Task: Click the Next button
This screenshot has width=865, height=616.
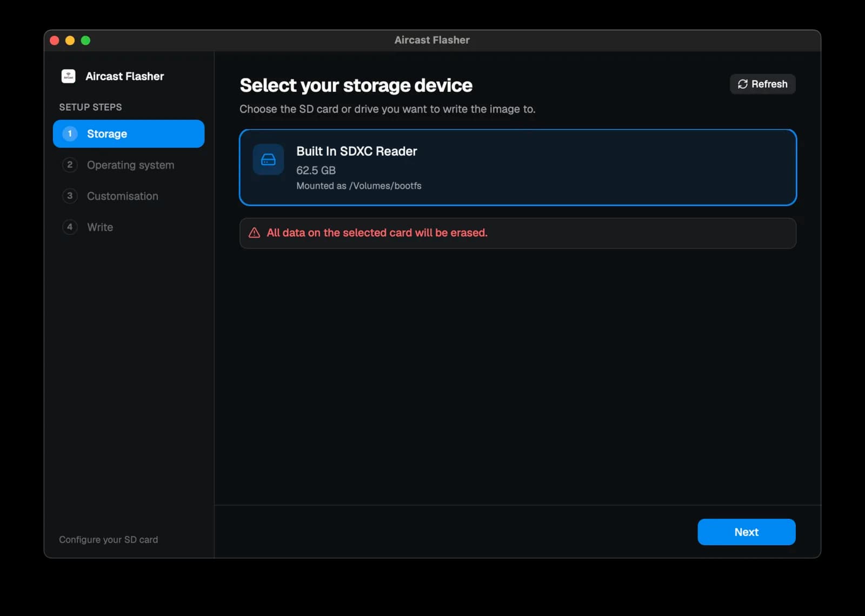Action: click(746, 532)
